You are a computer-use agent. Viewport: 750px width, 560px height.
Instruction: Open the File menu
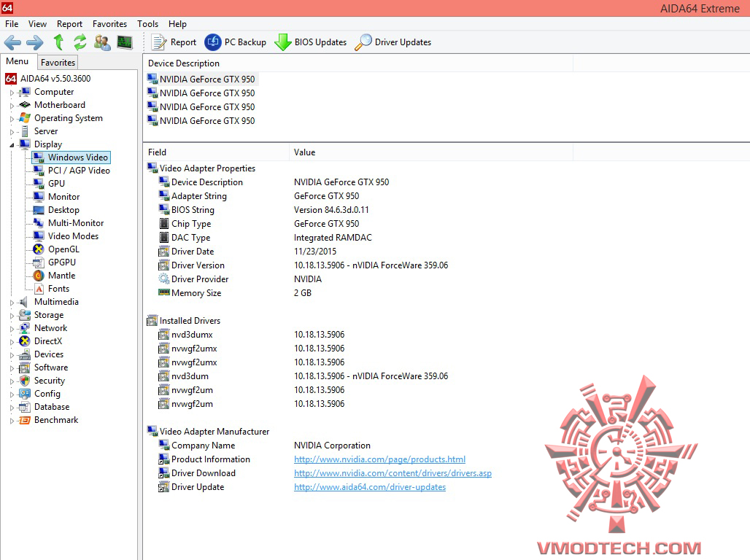[x=12, y=24]
